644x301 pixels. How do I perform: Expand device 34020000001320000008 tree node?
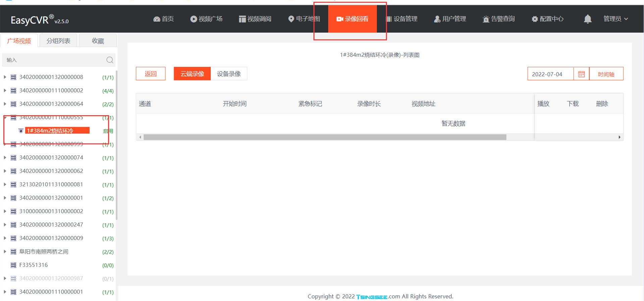pos(5,77)
